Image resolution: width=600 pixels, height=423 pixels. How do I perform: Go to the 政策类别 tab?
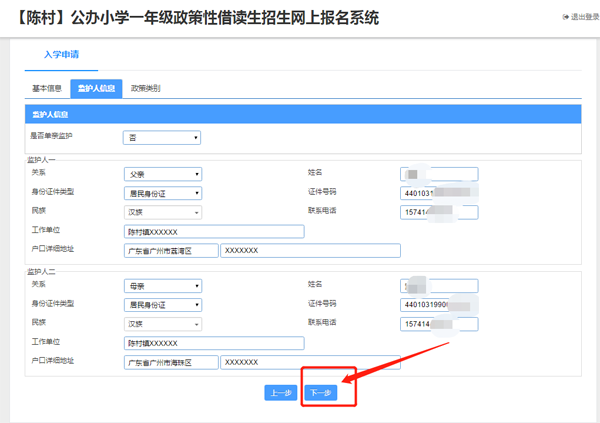pyautogui.click(x=146, y=89)
